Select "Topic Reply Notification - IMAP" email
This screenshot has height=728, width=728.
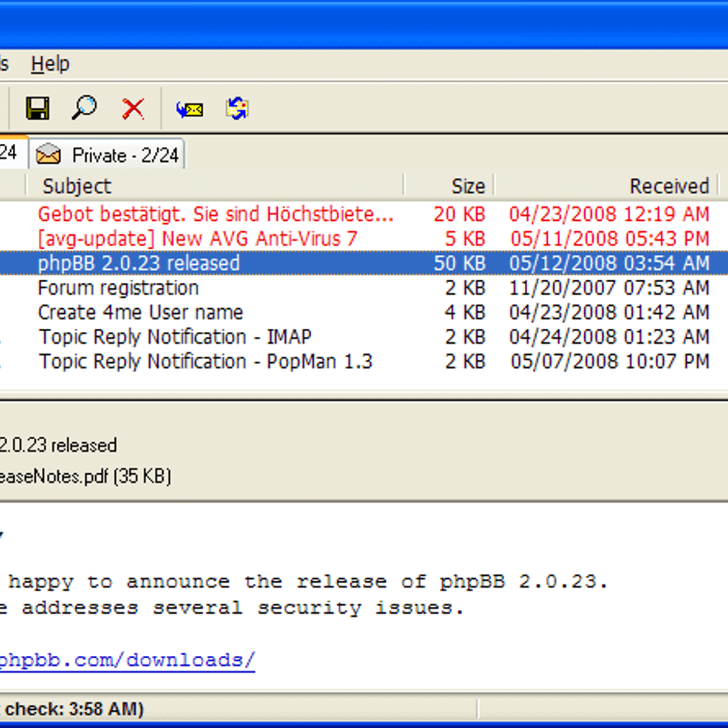(x=175, y=337)
